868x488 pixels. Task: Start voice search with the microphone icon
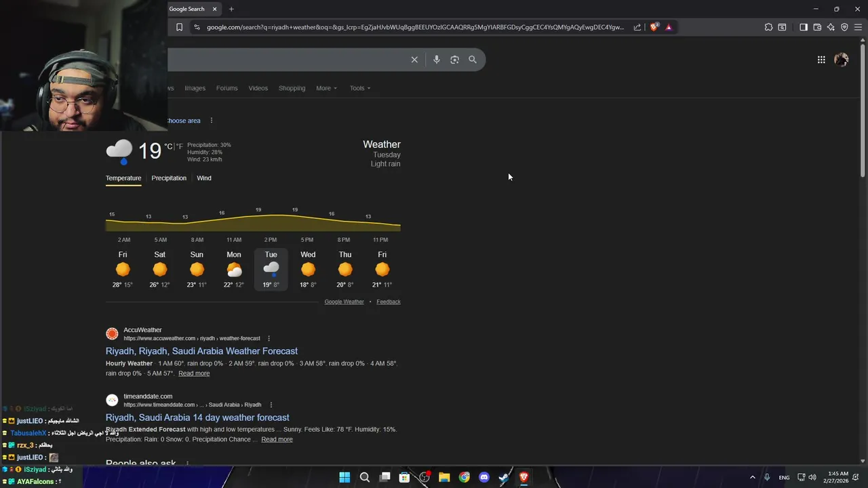pyautogui.click(x=437, y=60)
